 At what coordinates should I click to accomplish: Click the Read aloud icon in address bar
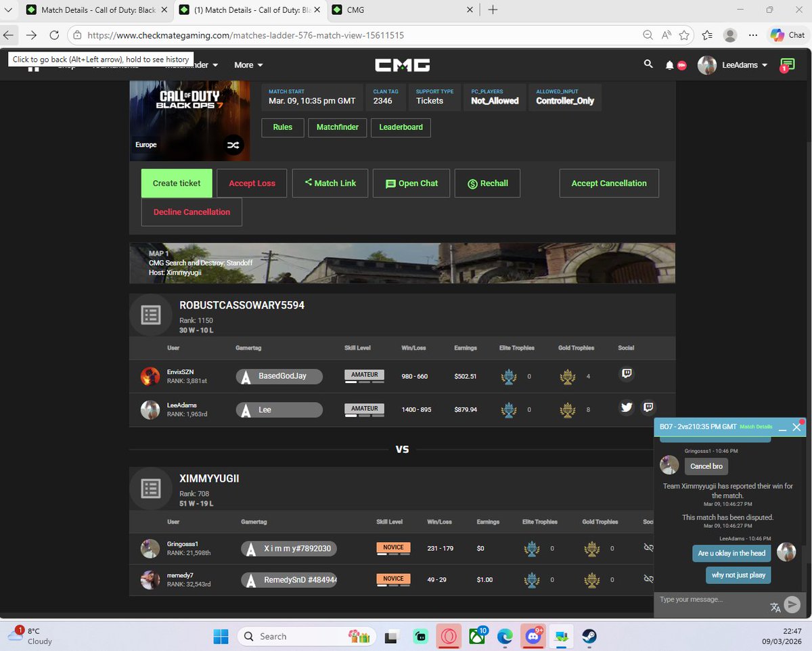[667, 35]
